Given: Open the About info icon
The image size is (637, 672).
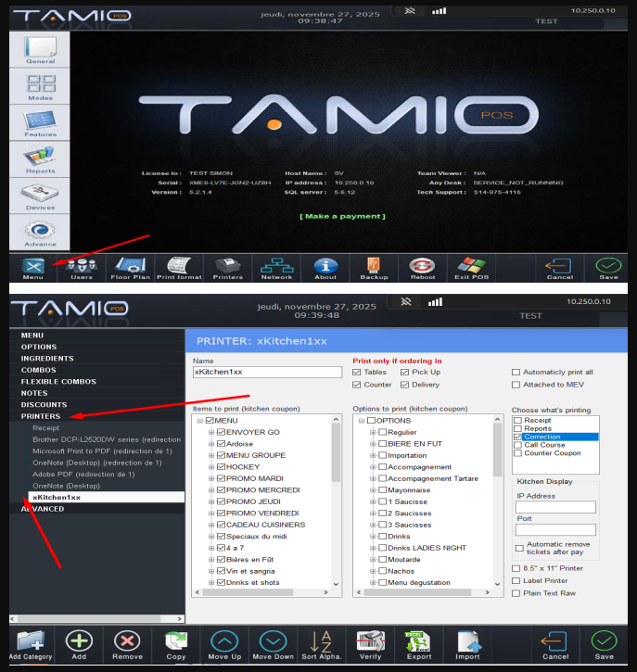Looking at the screenshot, I should [325, 268].
